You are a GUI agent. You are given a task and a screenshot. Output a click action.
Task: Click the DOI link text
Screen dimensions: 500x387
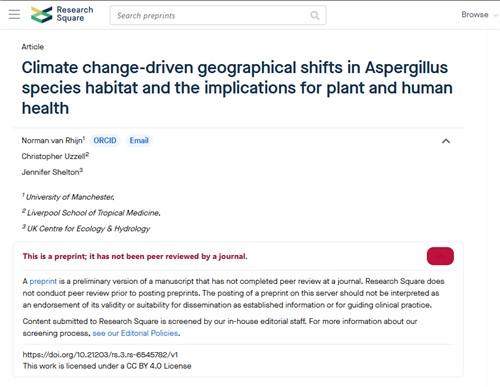point(100,354)
